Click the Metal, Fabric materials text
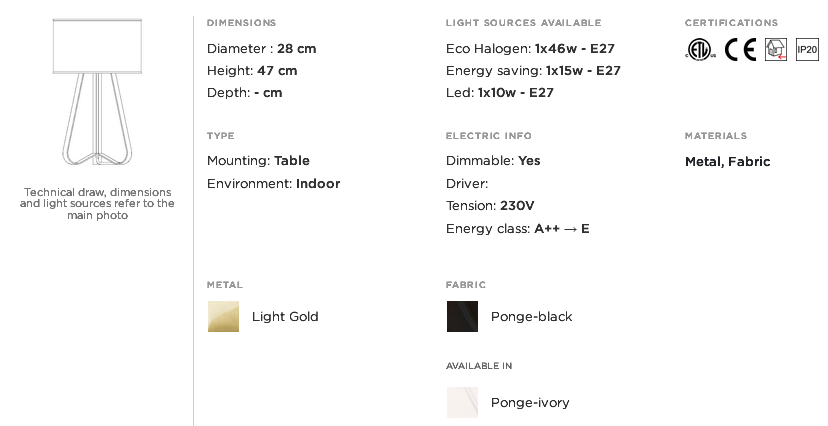 [x=728, y=162]
